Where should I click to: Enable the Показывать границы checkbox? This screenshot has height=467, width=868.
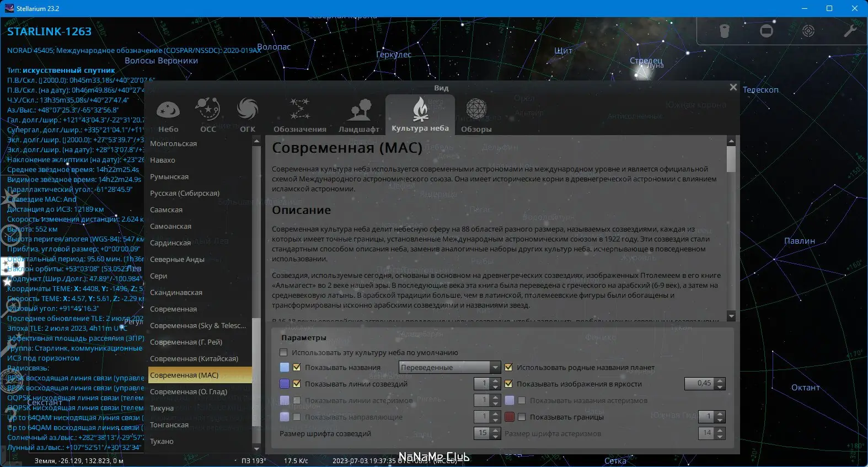click(522, 417)
